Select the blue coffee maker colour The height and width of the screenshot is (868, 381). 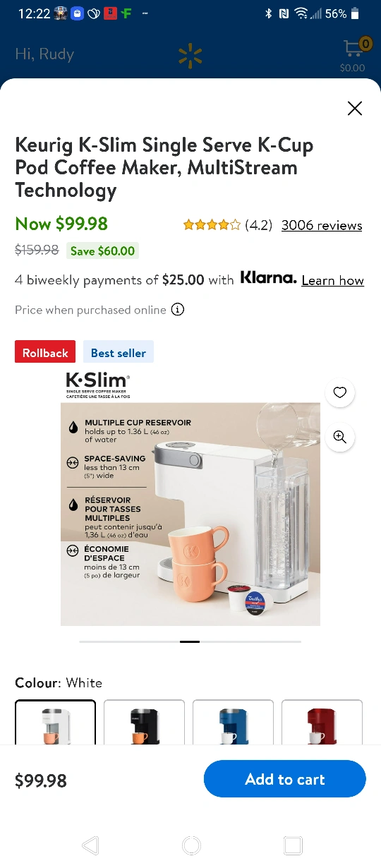click(233, 722)
